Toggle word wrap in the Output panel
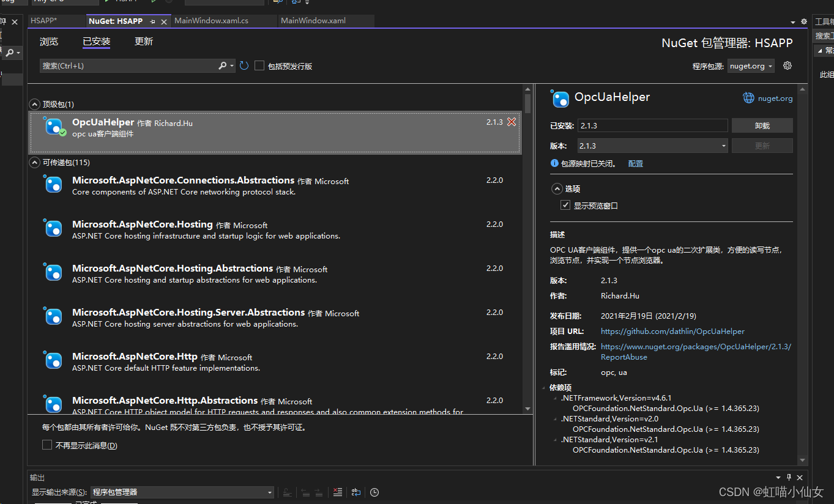The image size is (834, 504). point(356,492)
